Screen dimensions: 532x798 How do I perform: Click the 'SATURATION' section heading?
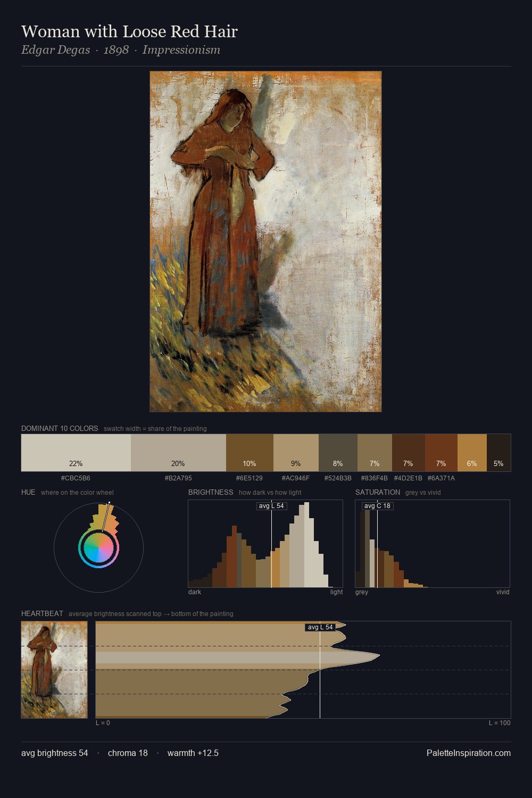tap(378, 492)
